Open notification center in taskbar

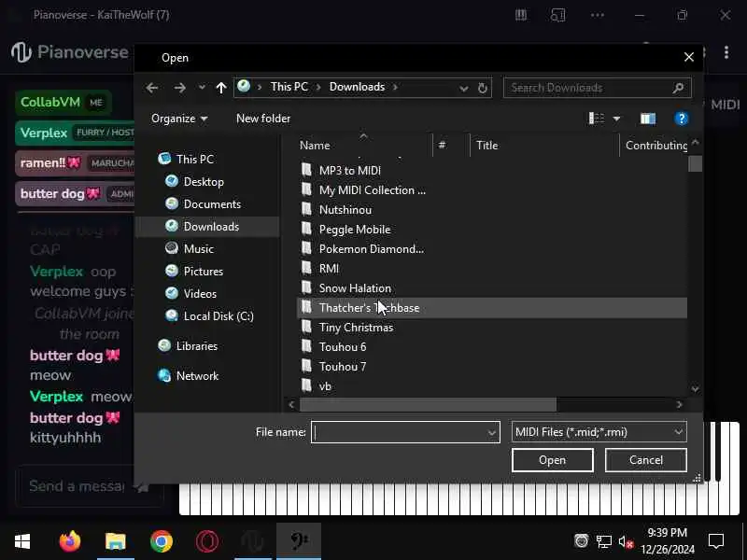coord(716,541)
